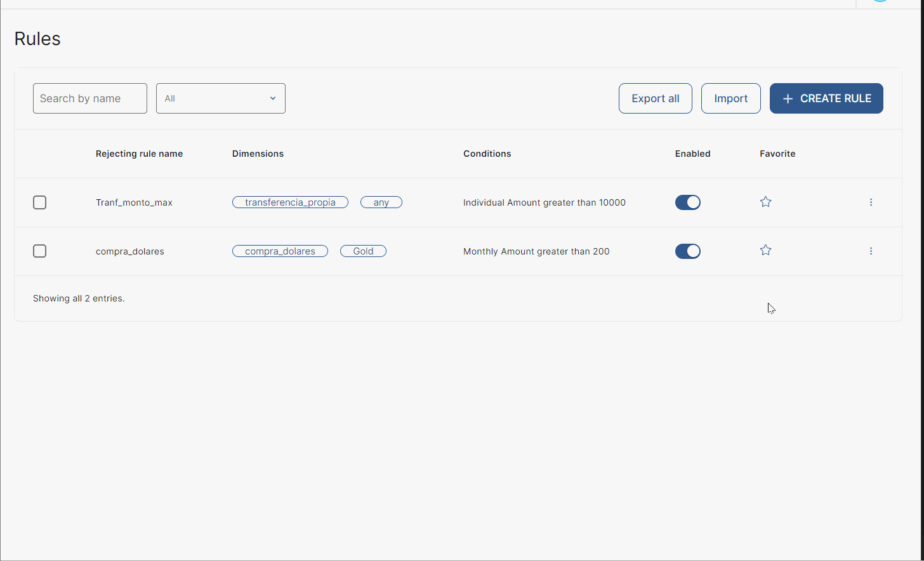Star the compra_dolares rule as favorite
Image resolution: width=924 pixels, height=561 pixels.
point(765,250)
